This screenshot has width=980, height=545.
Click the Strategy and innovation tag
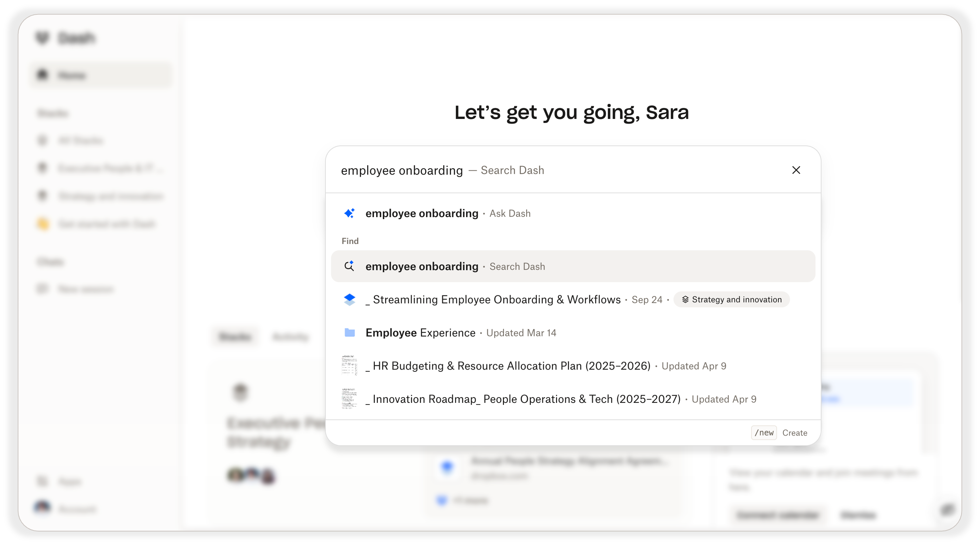731,299
